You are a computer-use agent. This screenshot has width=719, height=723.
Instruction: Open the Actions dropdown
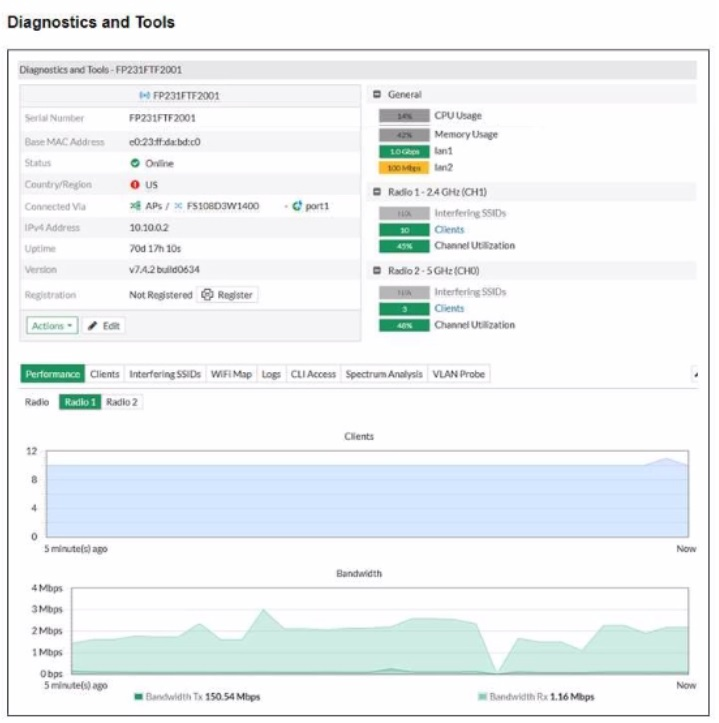point(51,326)
